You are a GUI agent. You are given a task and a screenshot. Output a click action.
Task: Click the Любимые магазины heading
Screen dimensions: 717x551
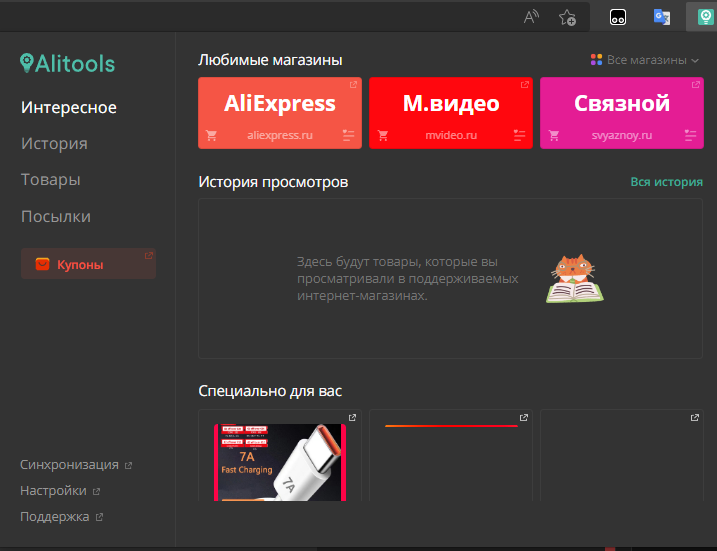point(270,60)
